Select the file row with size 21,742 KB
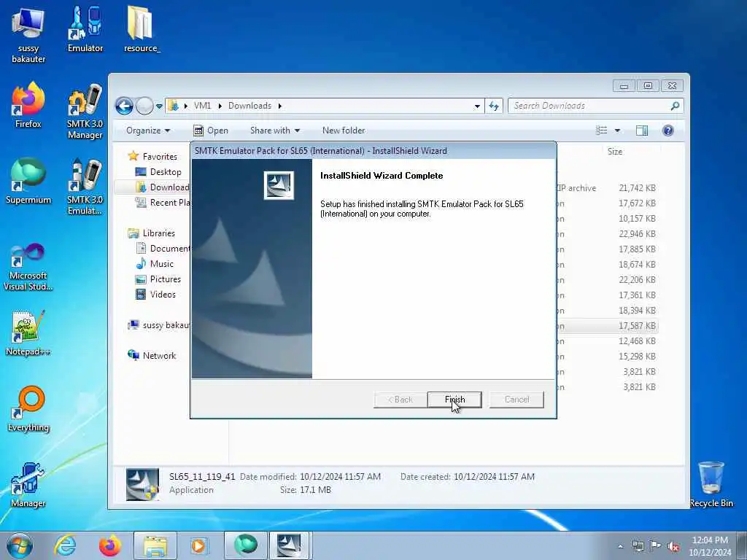The image size is (747, 560). [x=607, y=188]
